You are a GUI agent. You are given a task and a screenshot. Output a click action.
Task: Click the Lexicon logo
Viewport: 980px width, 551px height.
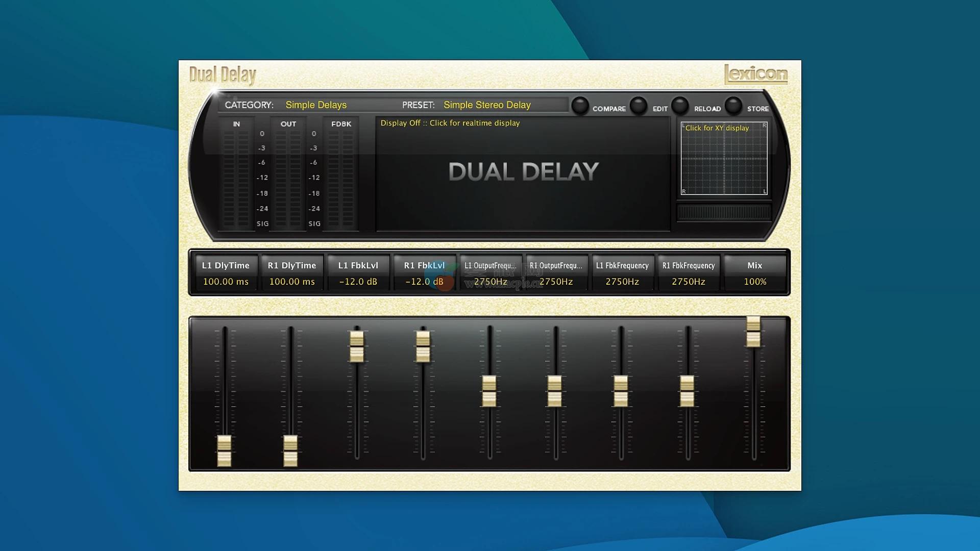click(x=755, y=74)
